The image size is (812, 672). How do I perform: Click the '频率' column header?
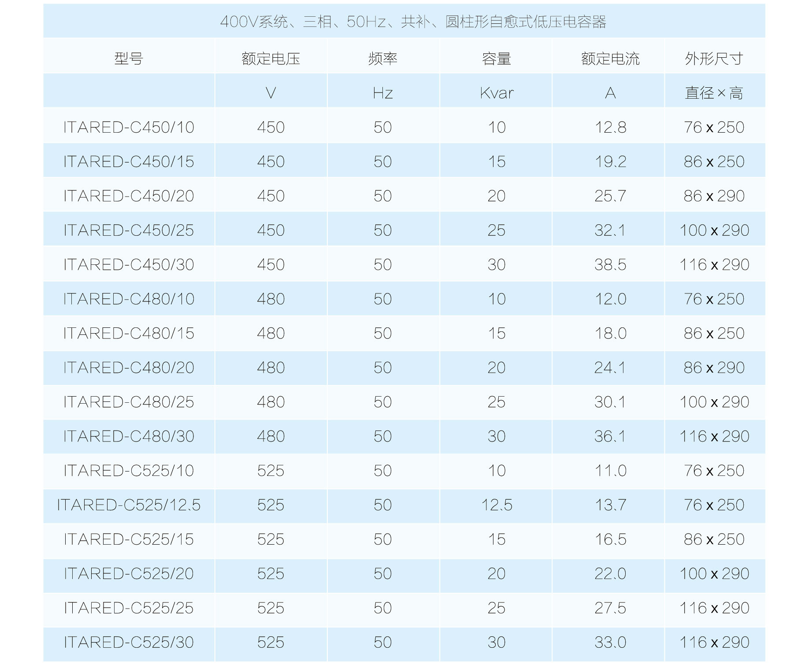[x=382, y=58]
